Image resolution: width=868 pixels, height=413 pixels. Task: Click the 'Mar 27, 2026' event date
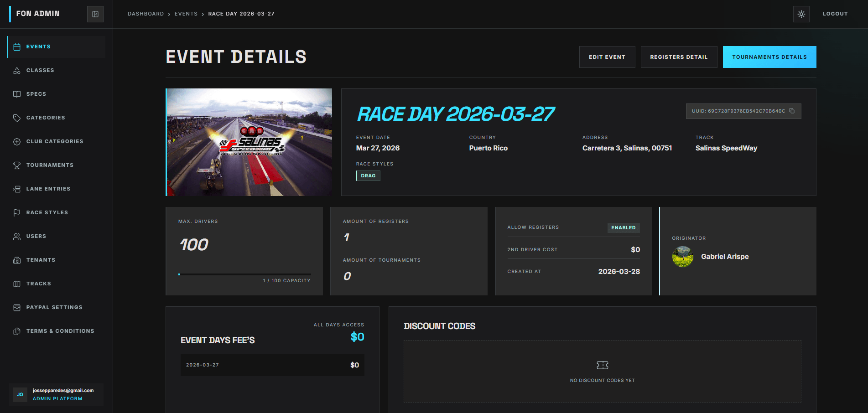[x=378, y=148]
